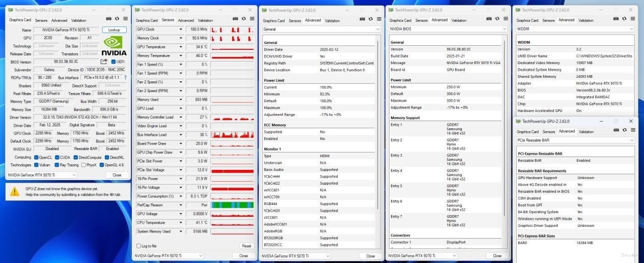Click the Reset button in Sensors window
Screen dimensions: 644x263
(246, 246)
